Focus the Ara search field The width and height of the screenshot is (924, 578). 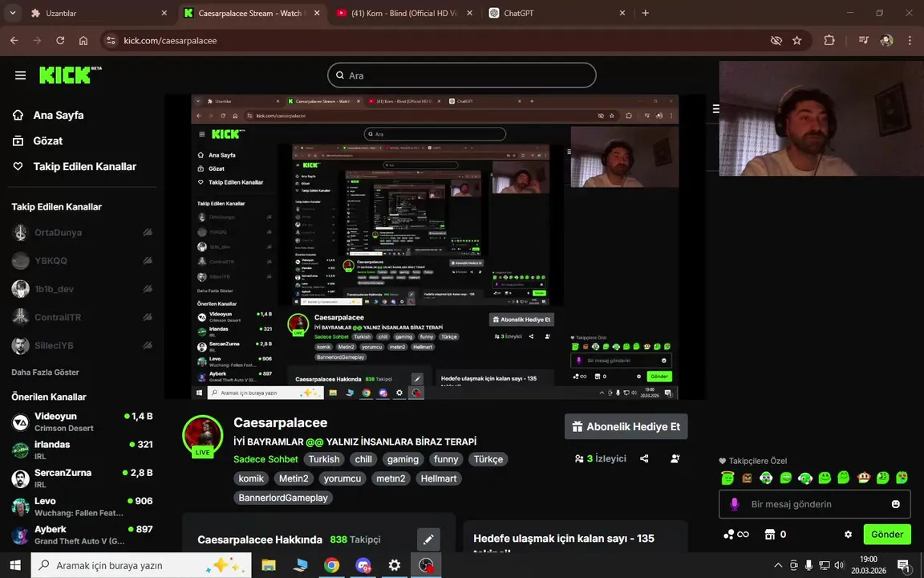pos(461,75)
